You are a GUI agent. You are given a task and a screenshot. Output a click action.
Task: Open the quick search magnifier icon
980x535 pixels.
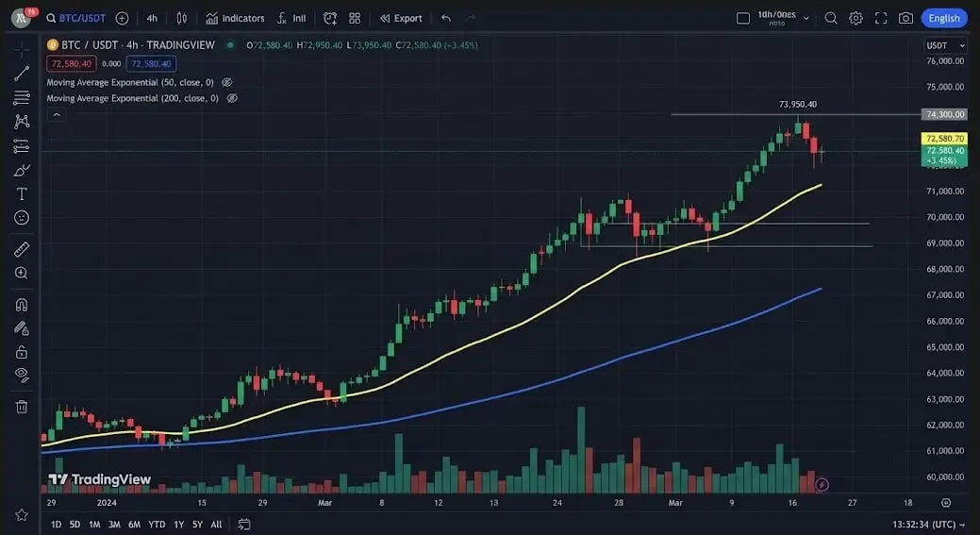tap(831, 18)
